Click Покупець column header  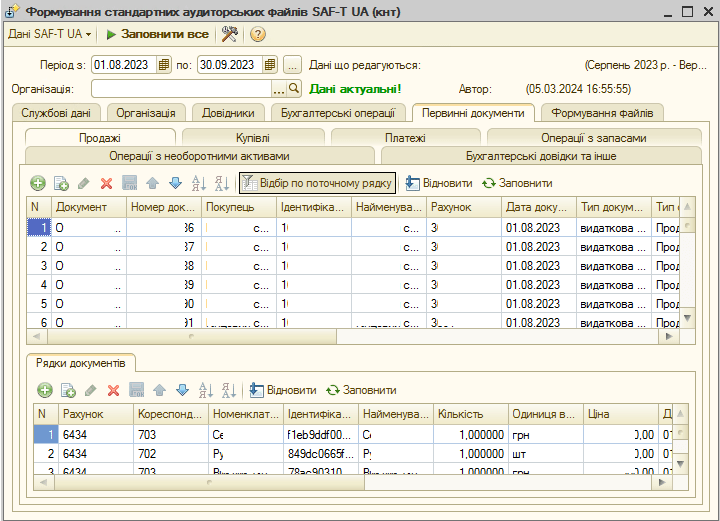point(239,207)
